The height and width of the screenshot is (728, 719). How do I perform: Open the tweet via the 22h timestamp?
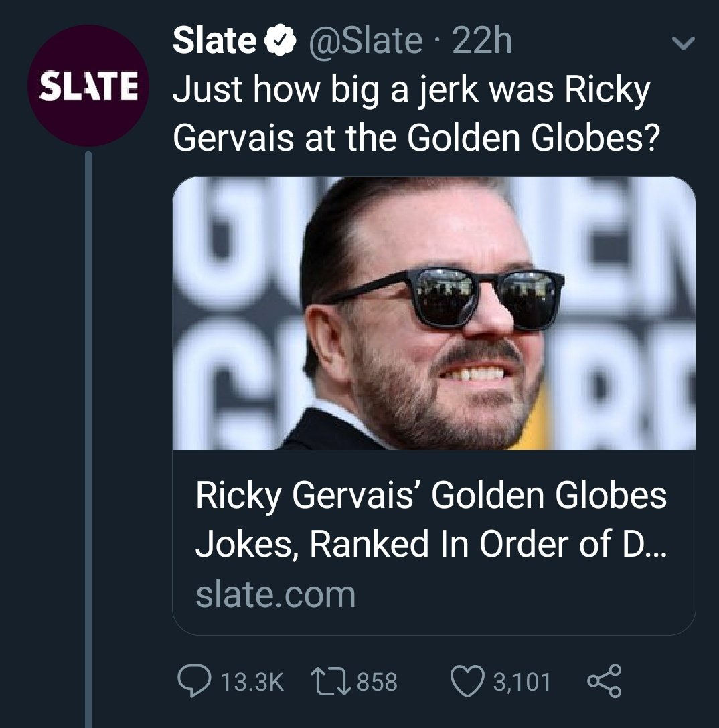tap(483, 42)
